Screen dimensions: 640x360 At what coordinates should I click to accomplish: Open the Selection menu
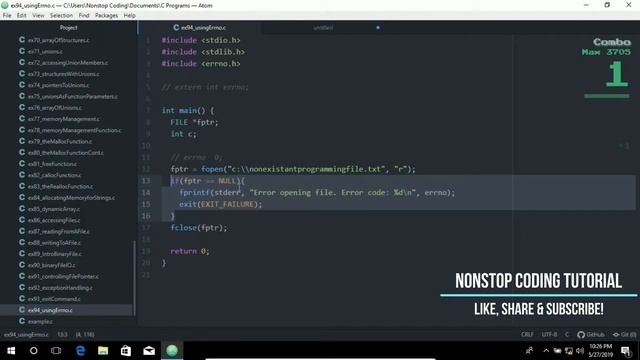[61, 16]
